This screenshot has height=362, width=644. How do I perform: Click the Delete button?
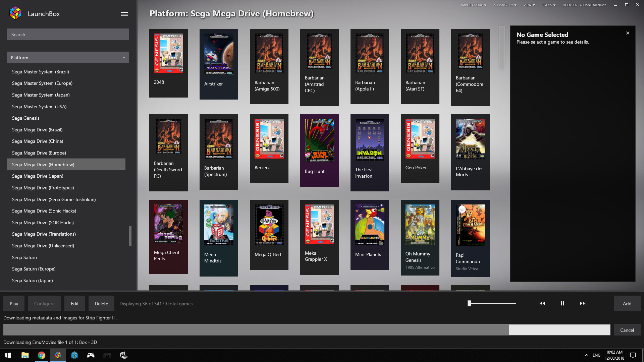(x=101, y=304)
